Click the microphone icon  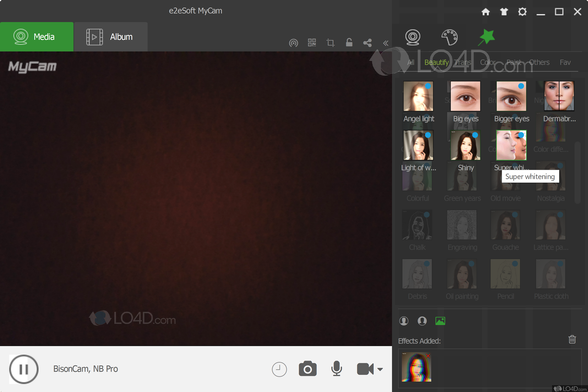(x=336, y=369)
